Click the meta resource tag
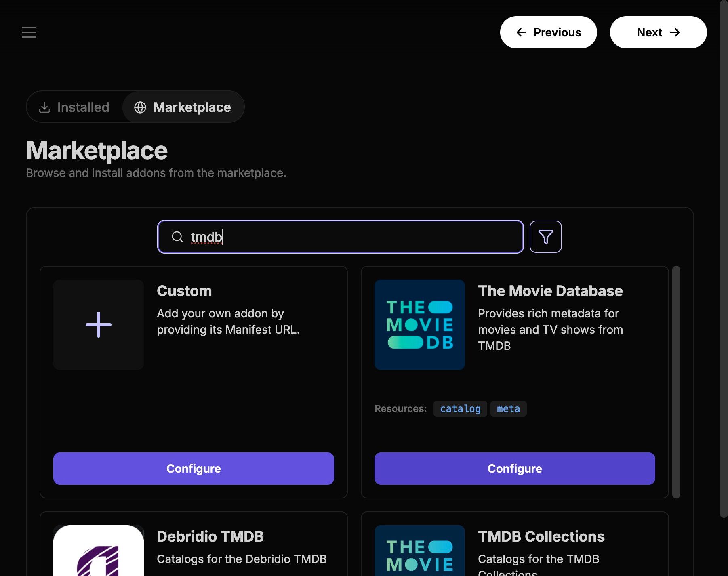The height and width of the screenshot is (576, 728). pyautogui.click(x=508, y=409)
